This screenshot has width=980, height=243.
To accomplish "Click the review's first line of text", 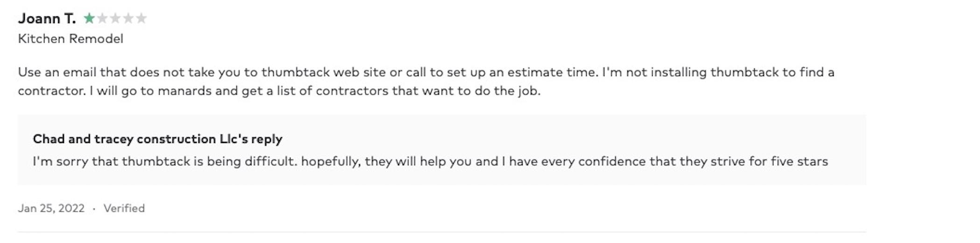I will 426,72.
